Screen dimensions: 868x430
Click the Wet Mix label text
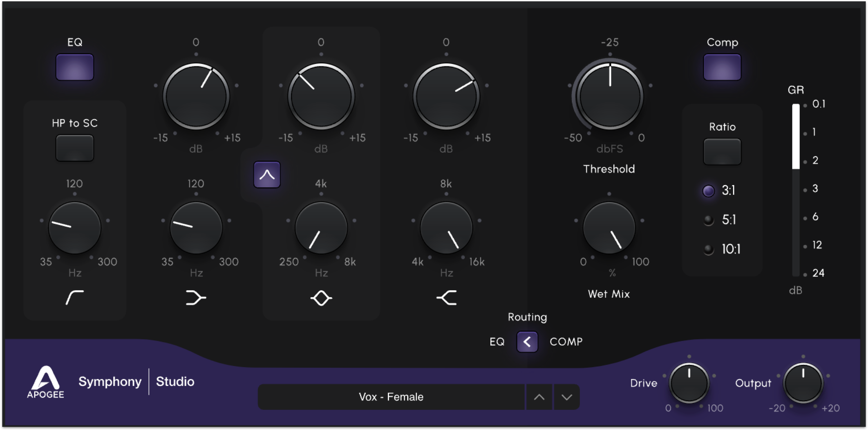coord(609,294)
